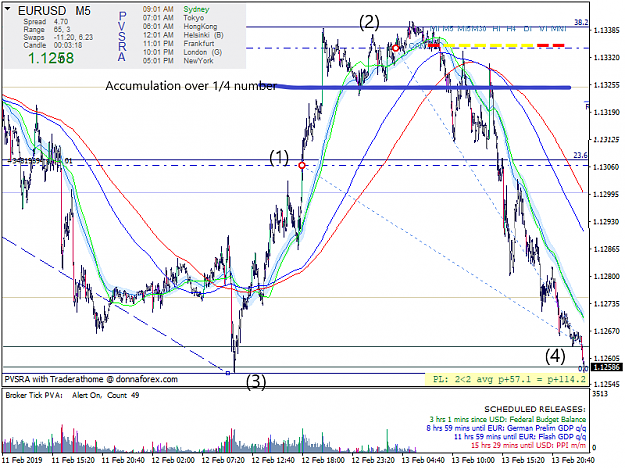Click the Swaps -11.20, 6.23 value
Image resolution: width=625 pixels, height=469 pixels.
pos(58,37)
